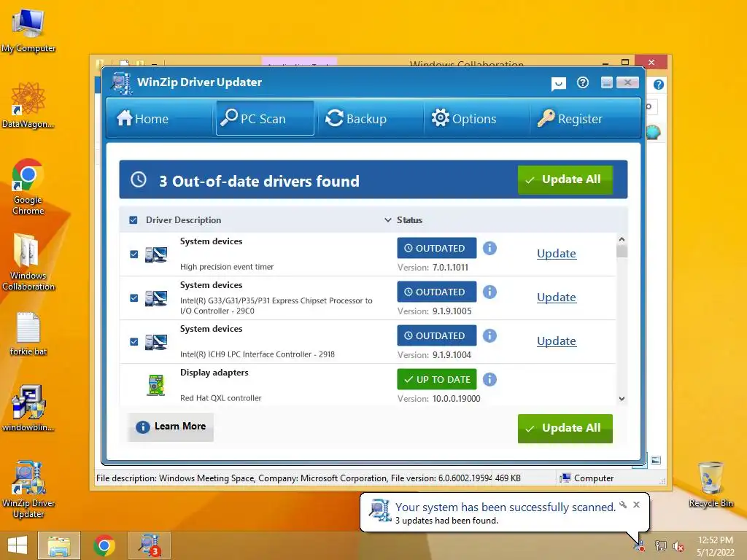Click the UP TO DATE status badge
This screenshot has height=560, width=747.
437,379
